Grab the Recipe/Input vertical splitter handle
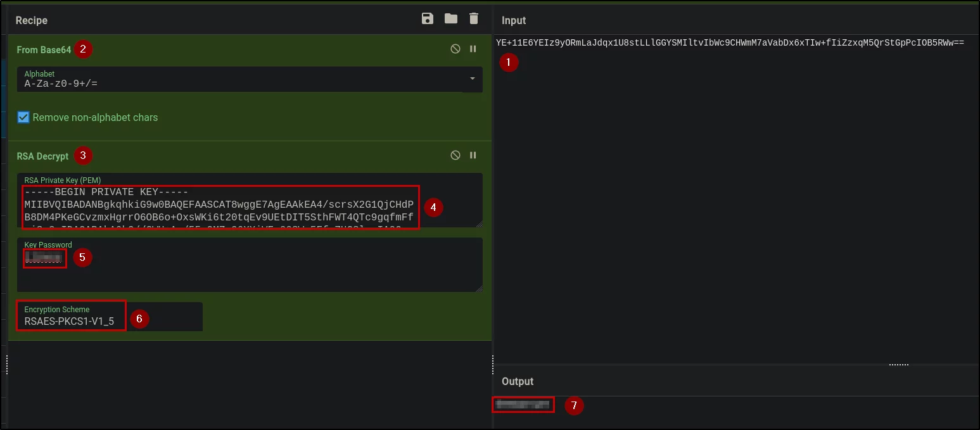 coord(492,364)
